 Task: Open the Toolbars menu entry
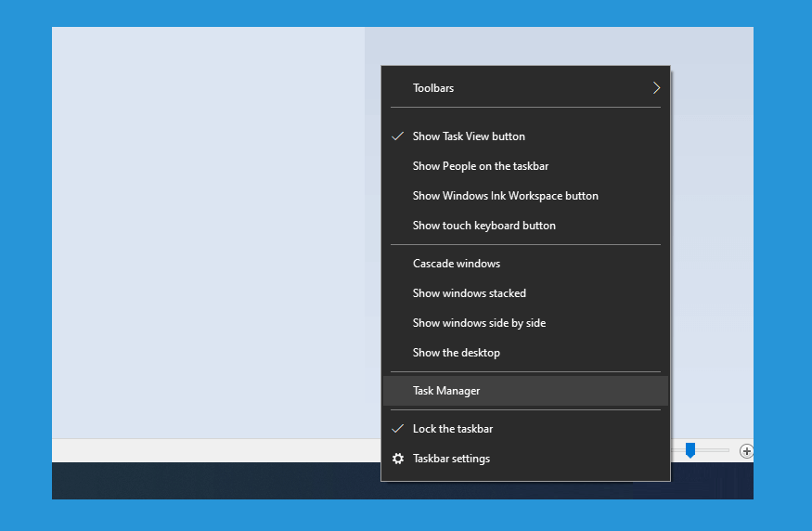pos(525,88)
